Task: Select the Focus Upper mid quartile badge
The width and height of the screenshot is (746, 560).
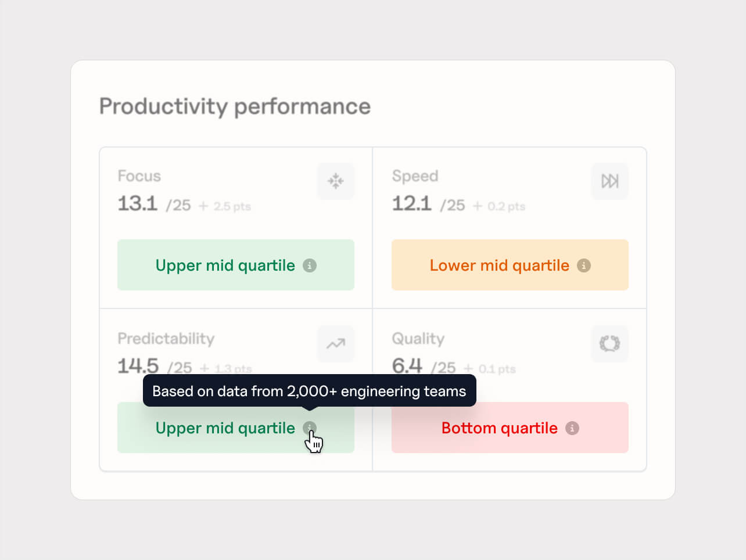Action: pyautogui.click(x=236, y=265)
